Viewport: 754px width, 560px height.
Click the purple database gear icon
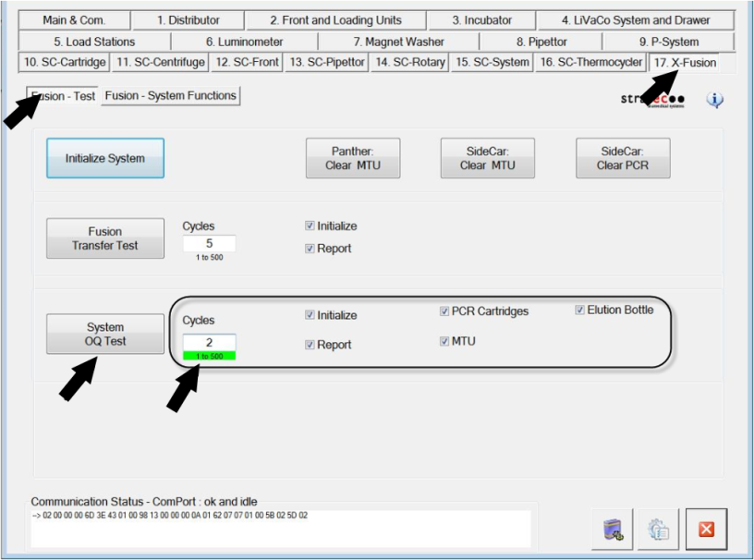click(x=613, y=529)
